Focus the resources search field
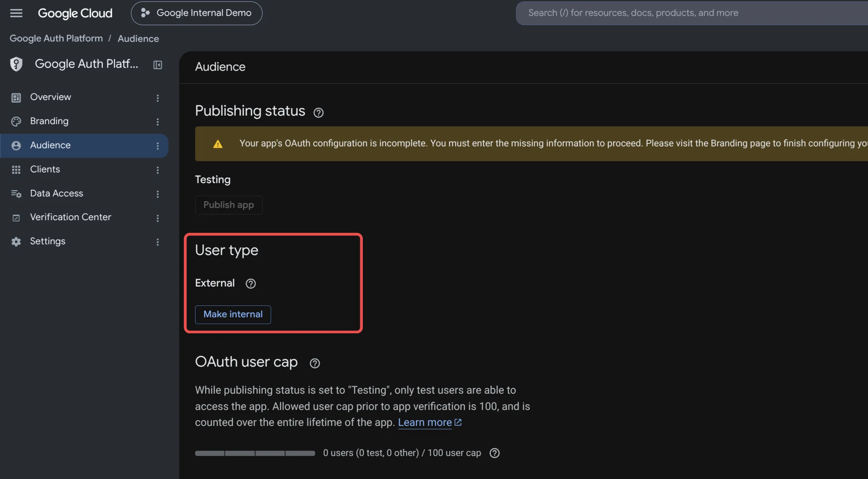Image resolution: width=868 pixels, height=479 pixels. [x=692, y=13]
